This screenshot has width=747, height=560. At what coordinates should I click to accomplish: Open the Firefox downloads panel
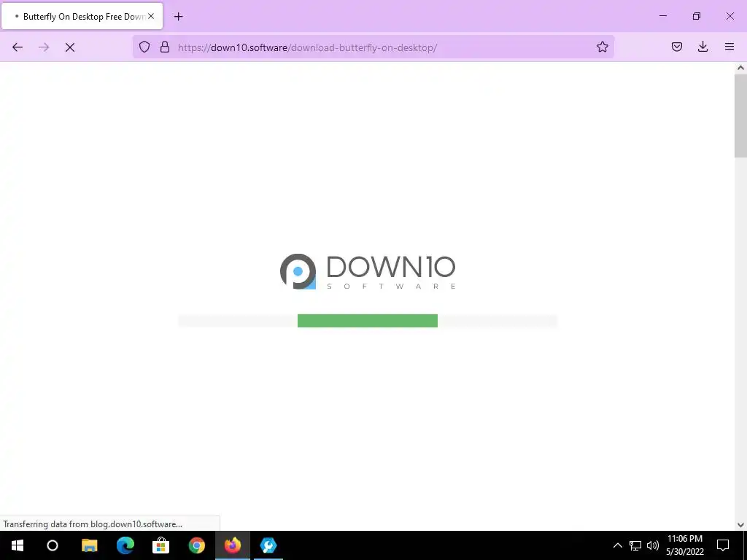[x=703, y=47]
